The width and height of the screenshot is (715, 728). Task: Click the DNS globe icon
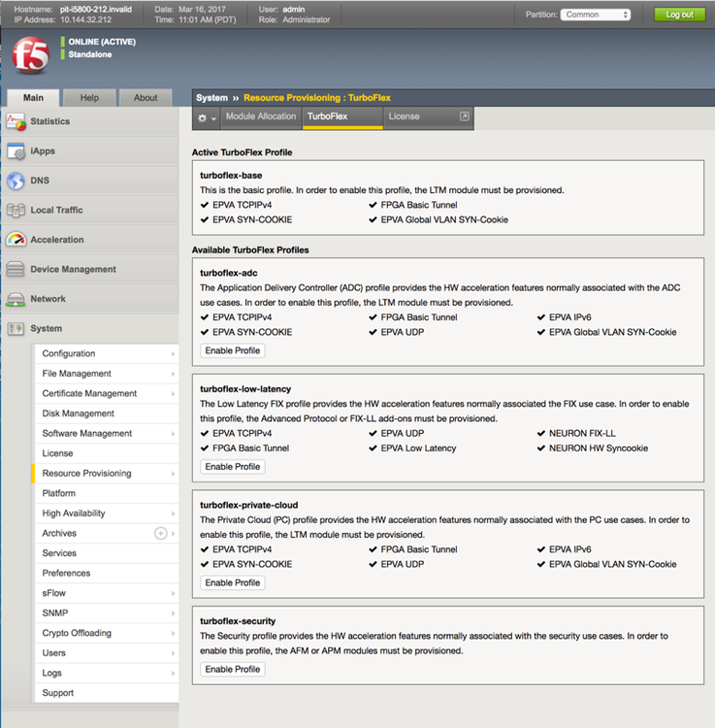[x=15, y=181]
